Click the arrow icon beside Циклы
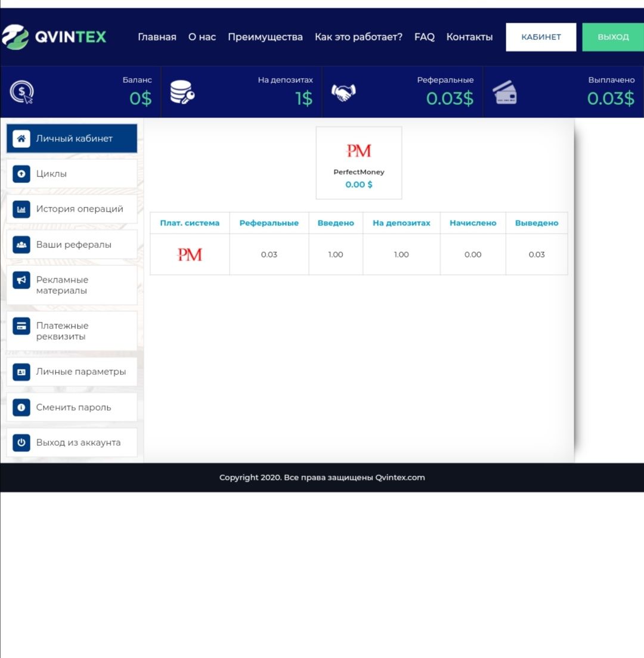Viewport: 644px width, 658px height. [x=21, y=173]
